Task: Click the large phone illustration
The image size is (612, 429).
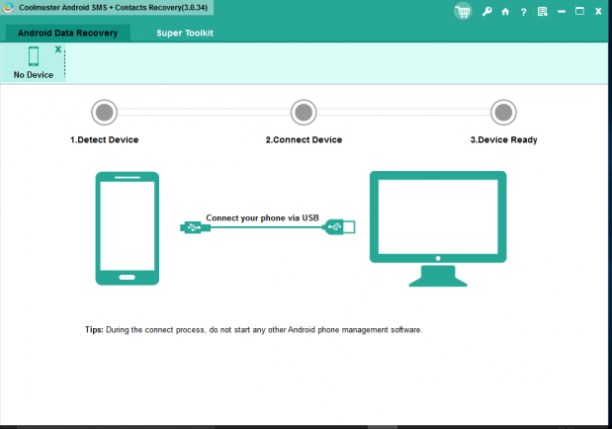Action: 127,228
